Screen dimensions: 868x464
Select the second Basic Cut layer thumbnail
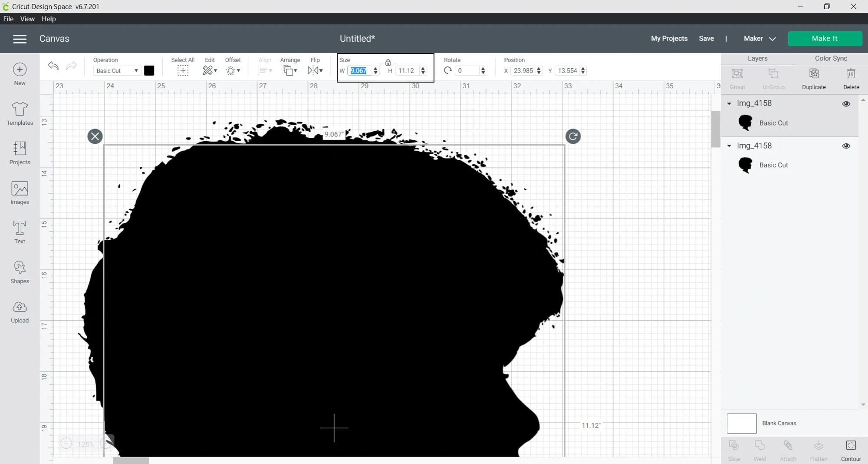coord(745,165)
